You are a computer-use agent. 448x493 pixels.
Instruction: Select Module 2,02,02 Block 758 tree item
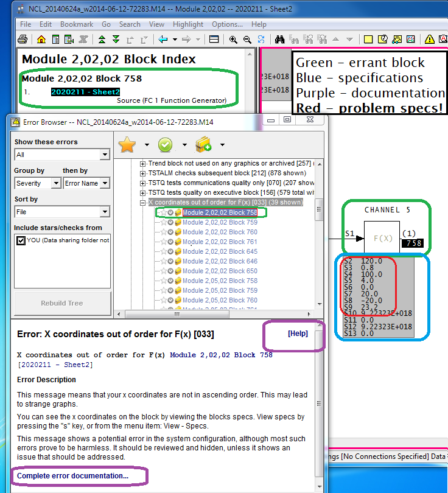click(x=220, y=212)
